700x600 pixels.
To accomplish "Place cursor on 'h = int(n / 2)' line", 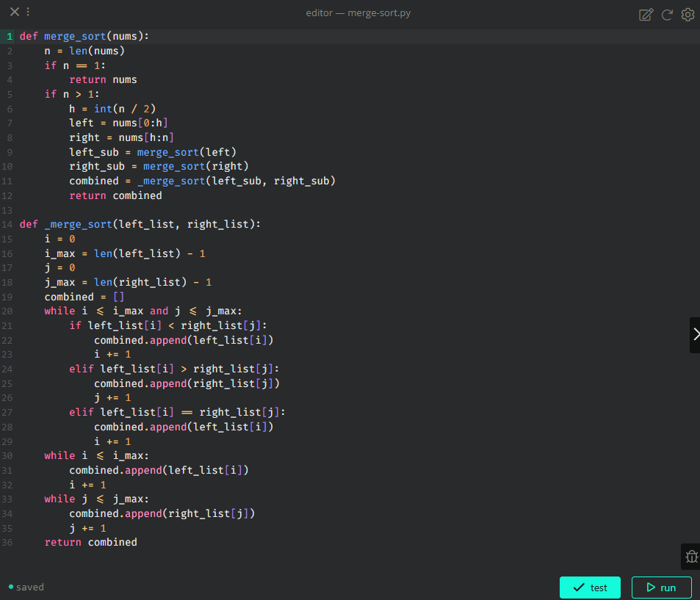I will [x=112, y=109].
